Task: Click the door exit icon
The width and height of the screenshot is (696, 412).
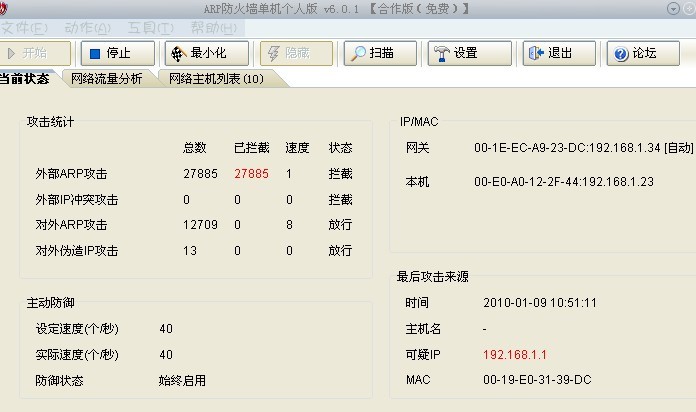Action: tap(536, 53)
